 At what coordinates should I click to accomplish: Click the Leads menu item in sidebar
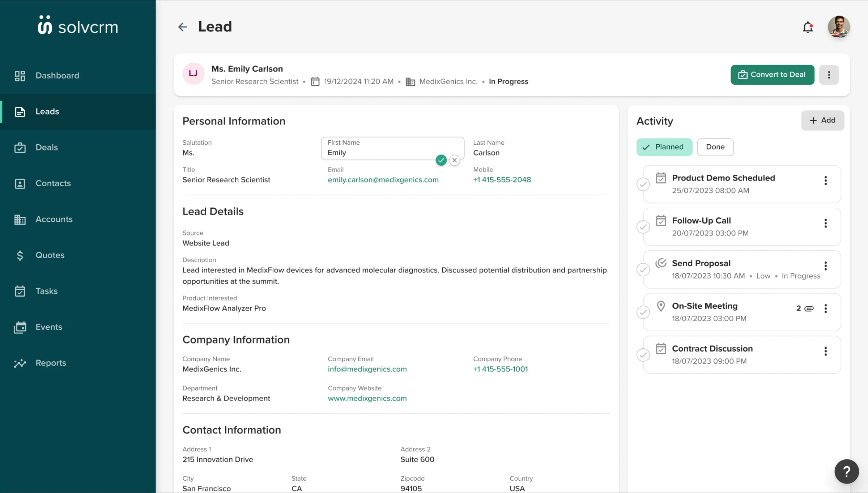(78, 111)
